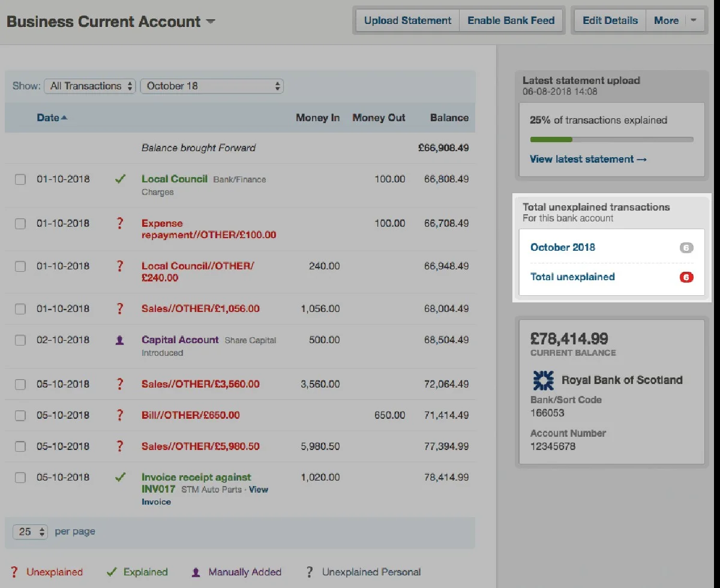The width and height of the screenshot is (720, 588).
Task: Click the red total unexplained count badge
Action: [x=686, y=277]
